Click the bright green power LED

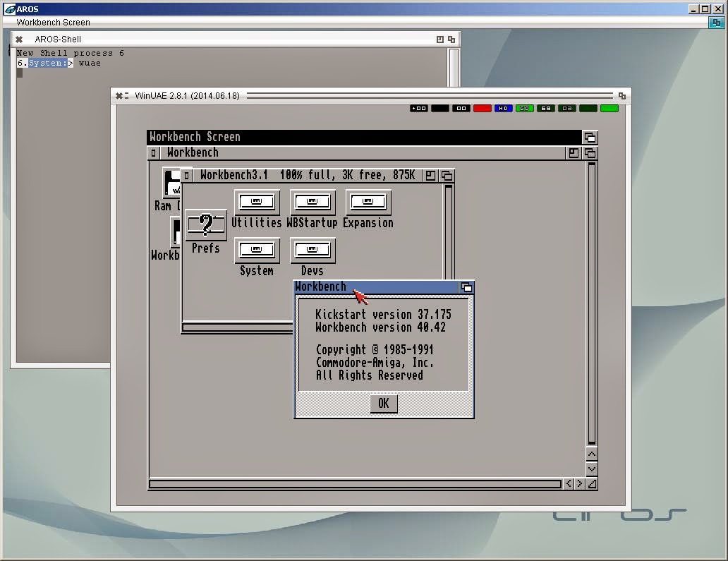click(x=609, y=108)
